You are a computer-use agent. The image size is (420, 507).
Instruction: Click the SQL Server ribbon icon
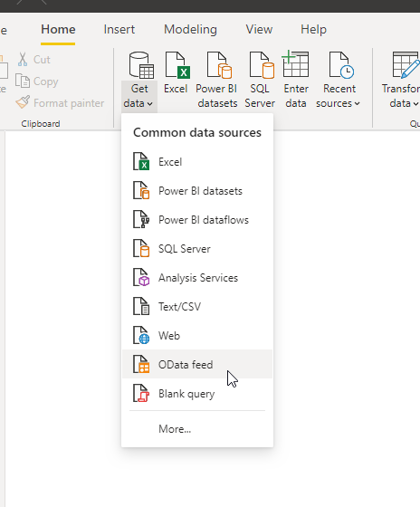click(262, 65)
